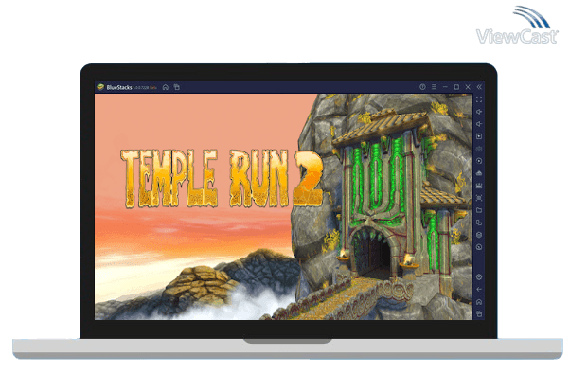Click the Android home icon in sidebar
This screenshot has height=392, width=570.
tap(479, 302)
